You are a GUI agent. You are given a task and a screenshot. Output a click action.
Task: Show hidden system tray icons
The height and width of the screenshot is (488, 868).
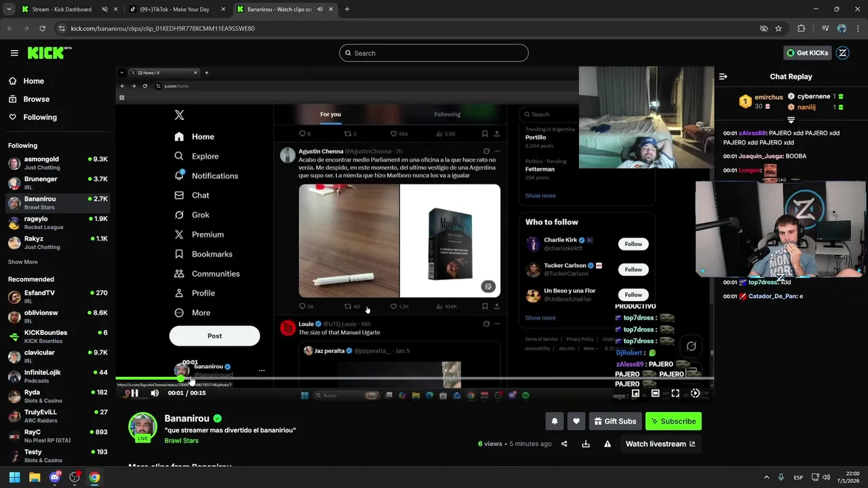767,477
